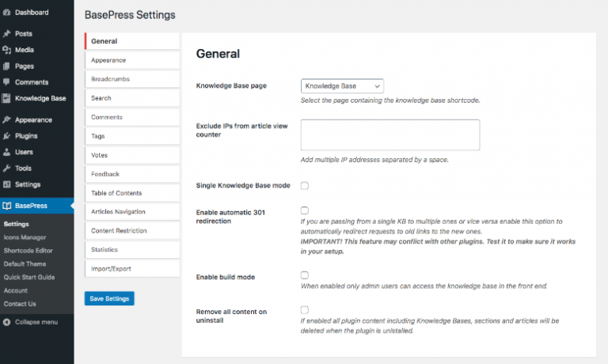The height and width of the screenshot is (364, 608).
Task: Click the Dashboard gauge icon
Action: pos(6,13)
